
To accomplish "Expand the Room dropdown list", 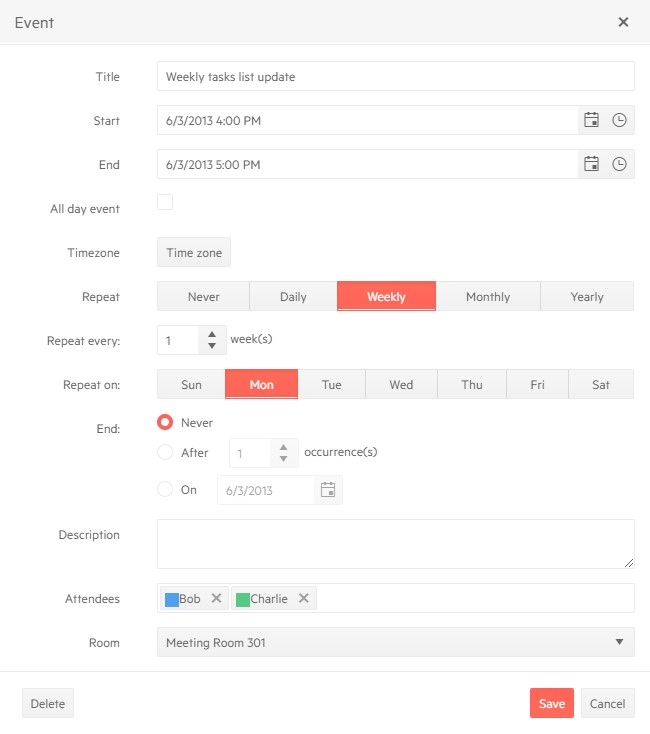I will [x=619, y=642].
